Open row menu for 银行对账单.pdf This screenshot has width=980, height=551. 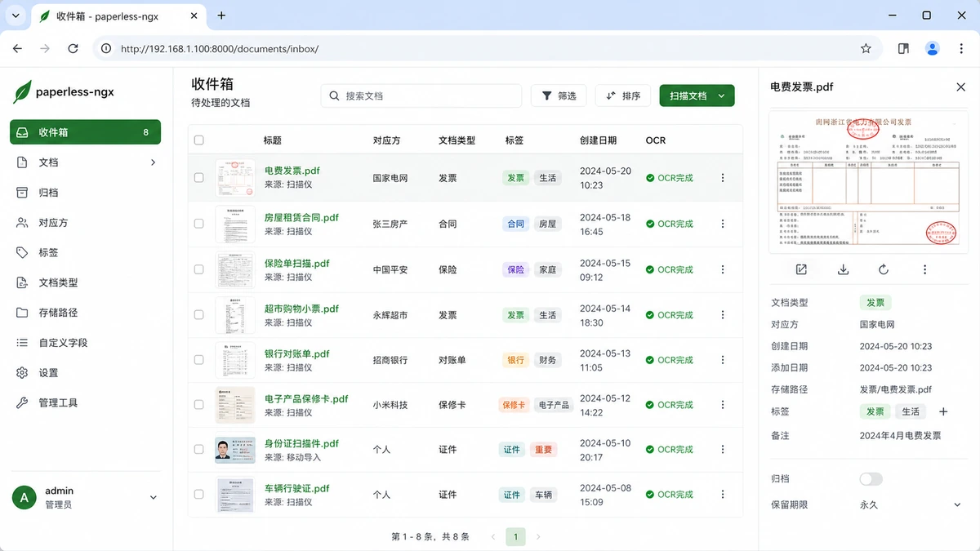point(722,360)
